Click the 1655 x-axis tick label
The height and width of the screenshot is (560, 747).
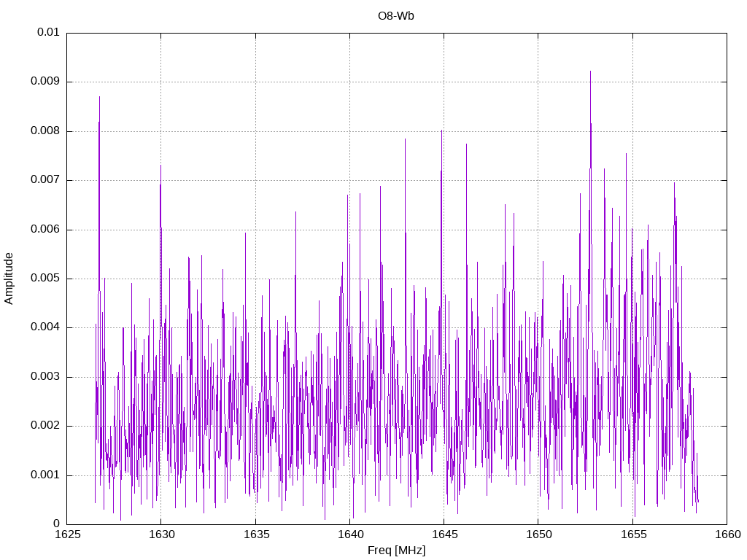[633, 534]
